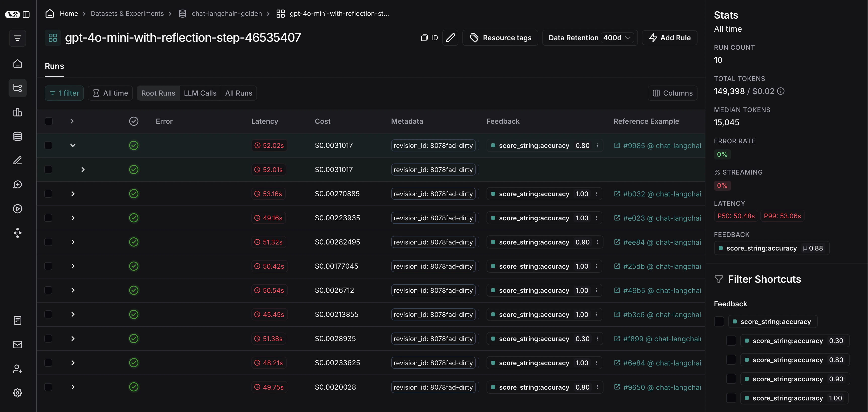Open the database Datasets icon in the sidebar

(18, 136)
